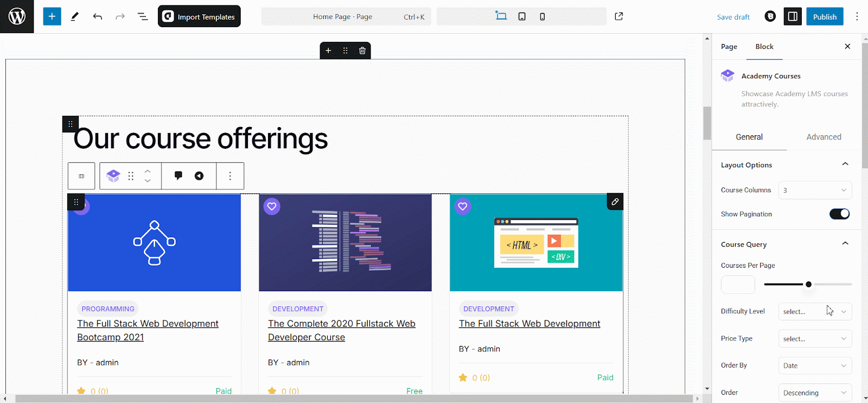
Task: Open the document overview list icon
Action: 143,16
